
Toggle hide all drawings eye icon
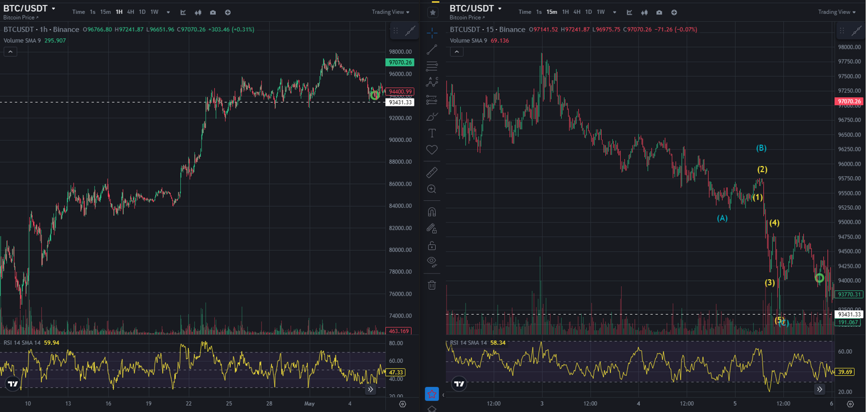[432, 262]
